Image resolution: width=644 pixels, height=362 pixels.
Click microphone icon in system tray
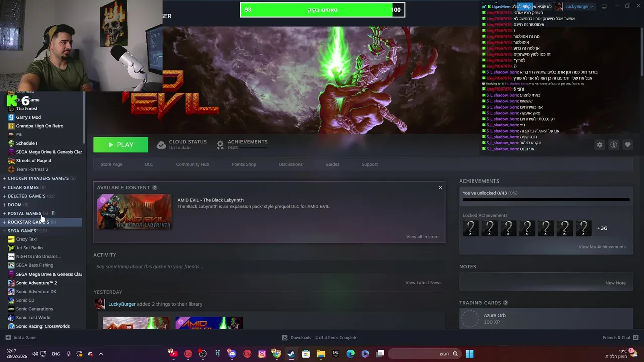coord(68,354)
